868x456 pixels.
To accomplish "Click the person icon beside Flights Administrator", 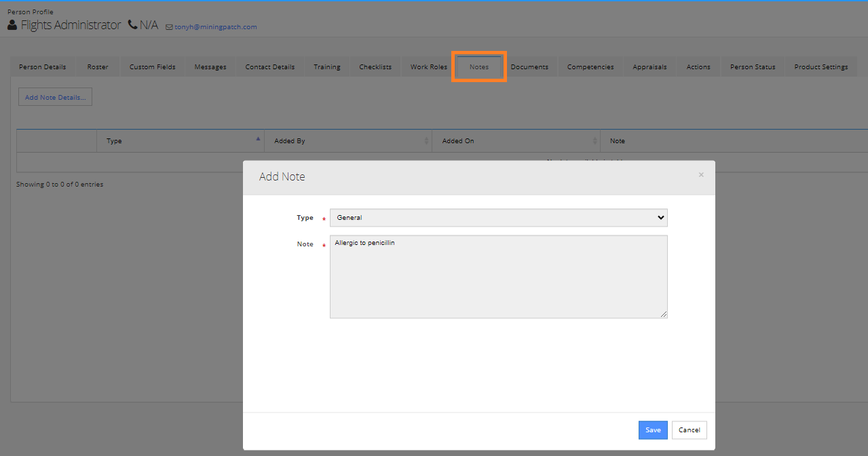I will pyautogui.click(x=12, y=24).
